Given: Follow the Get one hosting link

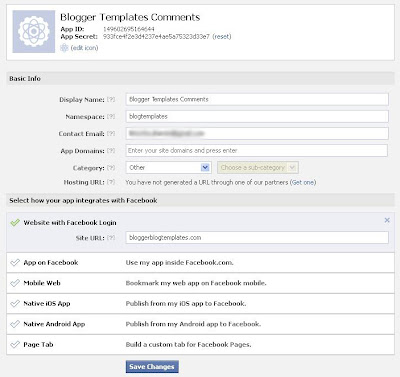Looking at the screenshot, I should point(303,182).
